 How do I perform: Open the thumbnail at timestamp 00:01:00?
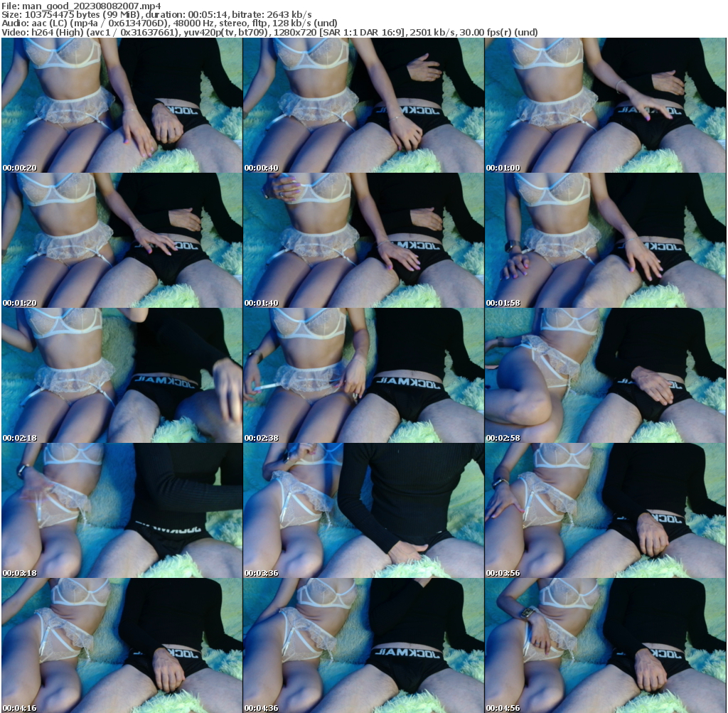604,103
